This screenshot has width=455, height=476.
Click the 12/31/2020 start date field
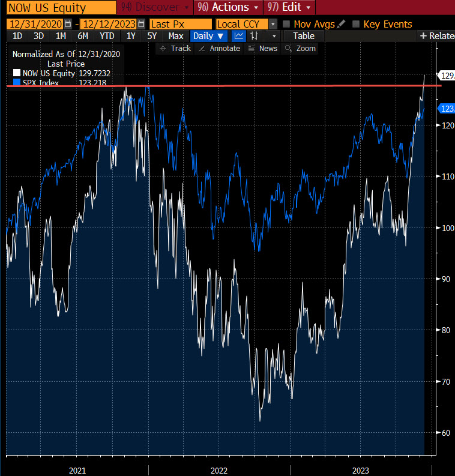(x=35, y=24)
